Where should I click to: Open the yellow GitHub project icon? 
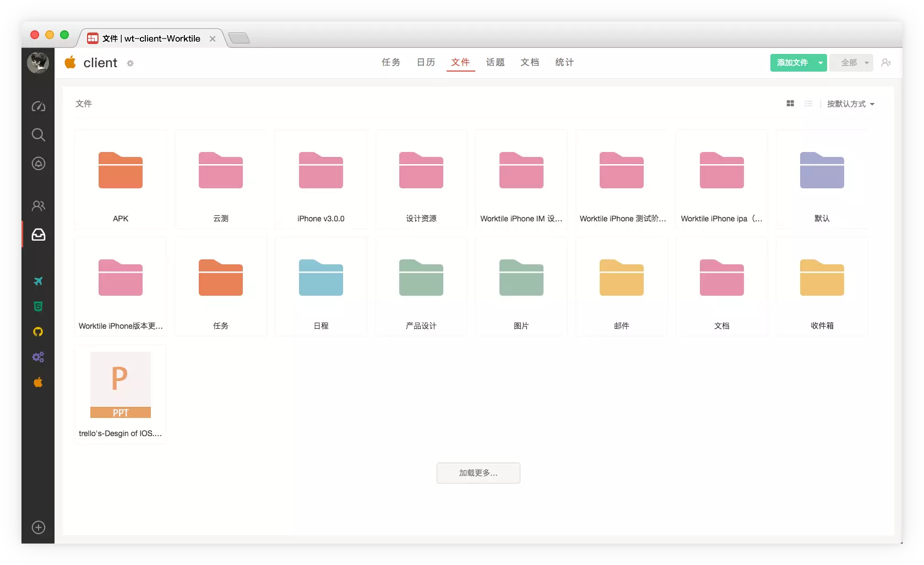[x=38, y=332]
